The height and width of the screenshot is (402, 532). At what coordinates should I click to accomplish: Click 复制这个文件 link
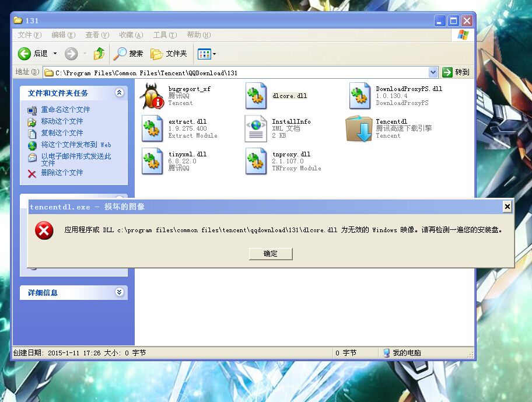click(x=62, y=132)
